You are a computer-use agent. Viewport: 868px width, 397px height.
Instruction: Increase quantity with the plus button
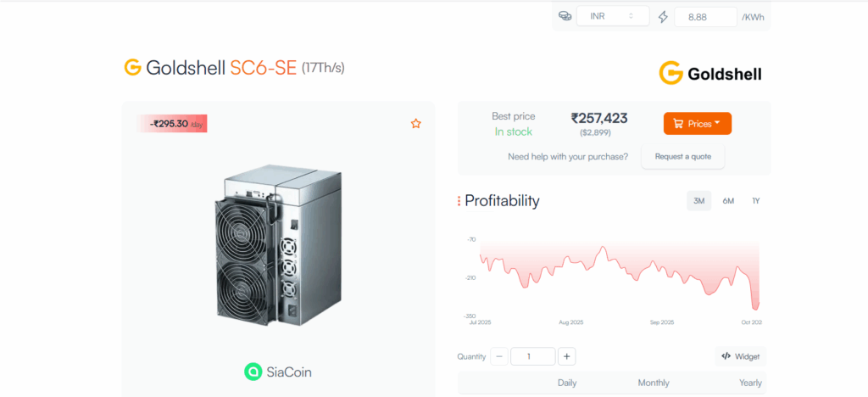point(566,356)
